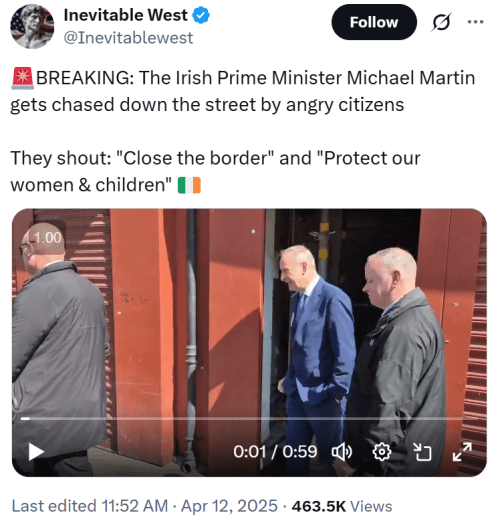The image size is (500, 525).
Task: Expand the video to fullscreen
Action: coord(462,452)
